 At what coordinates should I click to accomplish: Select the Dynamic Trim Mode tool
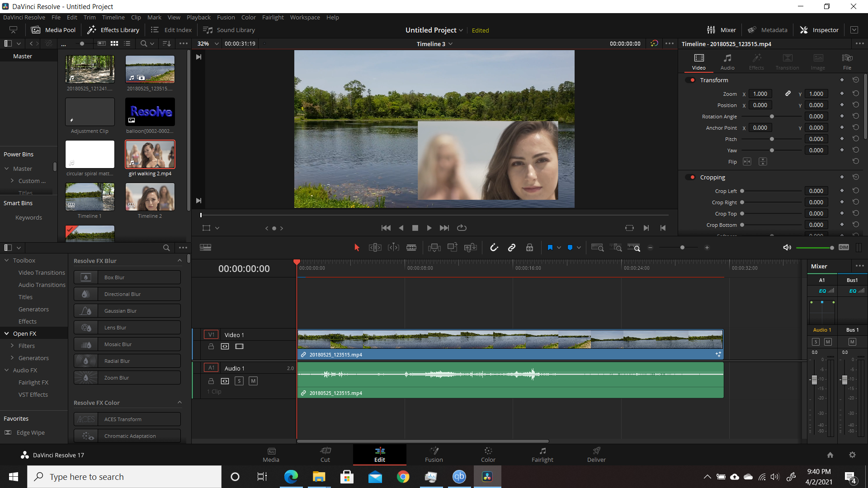pos(393,248)
